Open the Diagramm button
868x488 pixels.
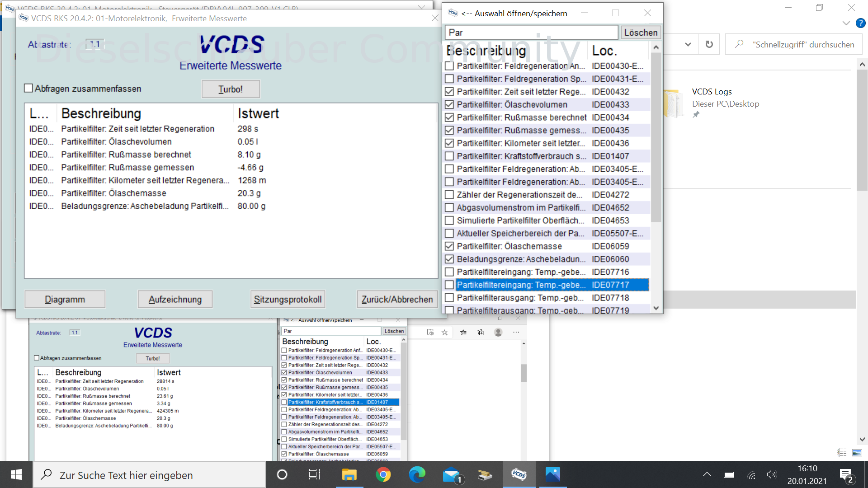click(x=65, y=299)
